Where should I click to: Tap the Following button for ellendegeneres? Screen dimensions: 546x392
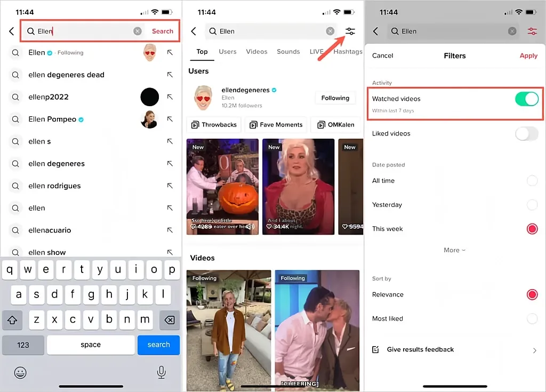tap(335, 98)
